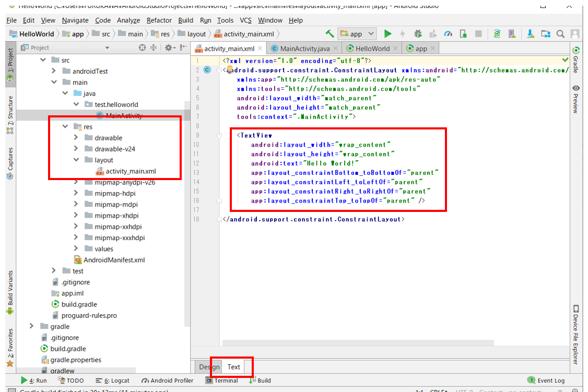588x392 pixels.
Task: Open the Event Log
Action: (546, 381)
